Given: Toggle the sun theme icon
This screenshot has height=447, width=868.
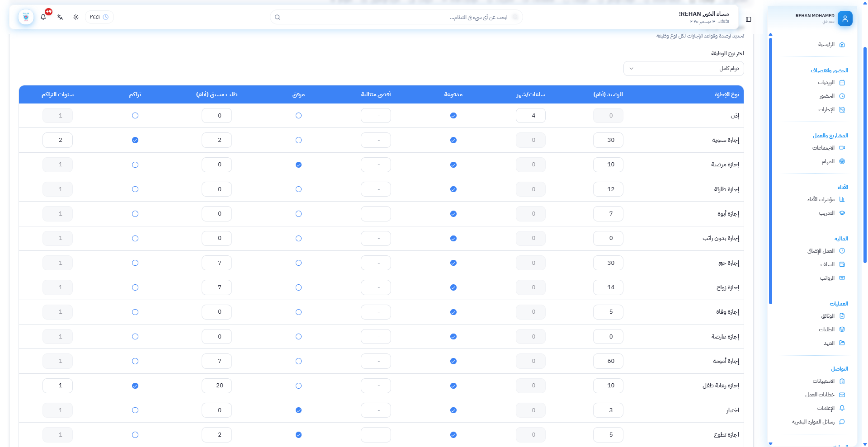Looking at the screenshot, I should 76,17.
